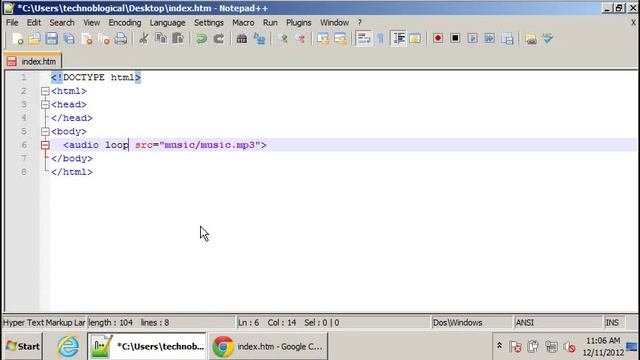Save the current recorded macro icon

point(508,39)
